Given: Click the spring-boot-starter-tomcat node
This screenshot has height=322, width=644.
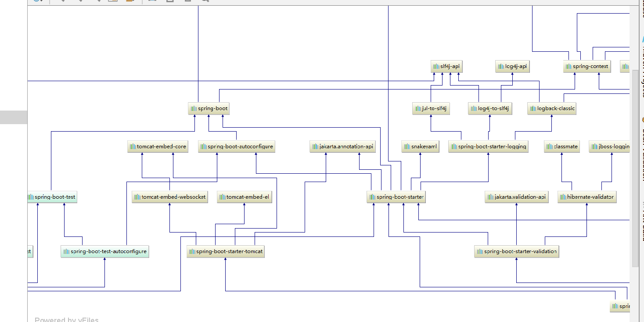Looking at the screenshot, I should click(226, 252).
